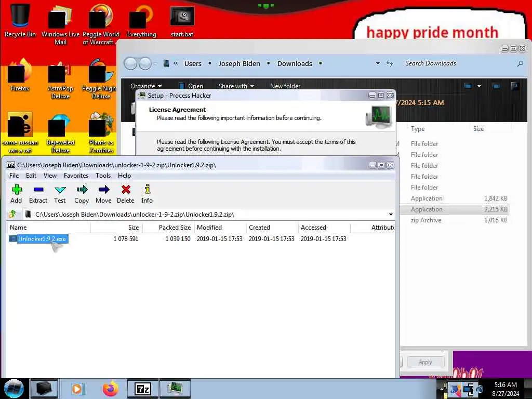Click the Plants vs Zombies desktop icon
Viewport: 532px width, 399px height.
click(101, 133)
